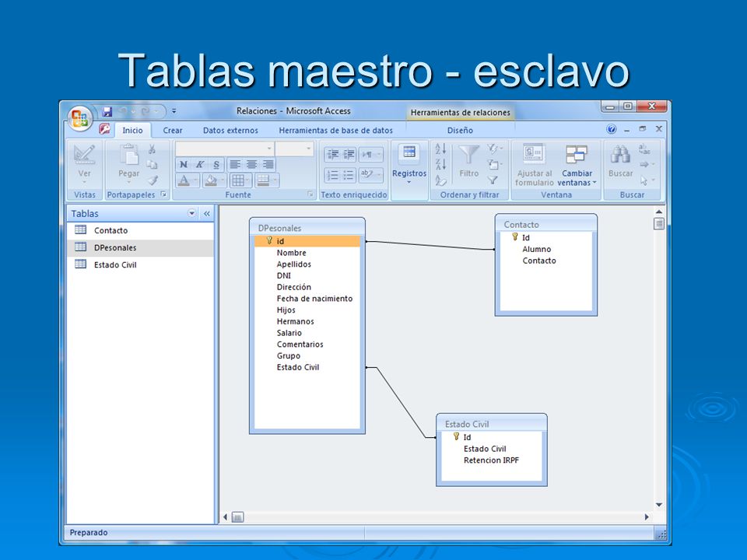Open the font size combo box
This screenshot has width=747, height=560.
click(x=294, y=149)
